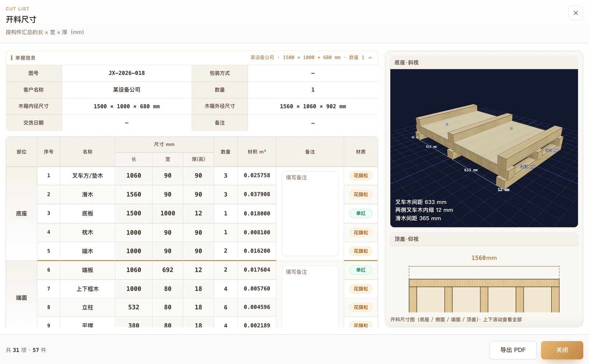Click the 底座 section cell

point(21,214)
